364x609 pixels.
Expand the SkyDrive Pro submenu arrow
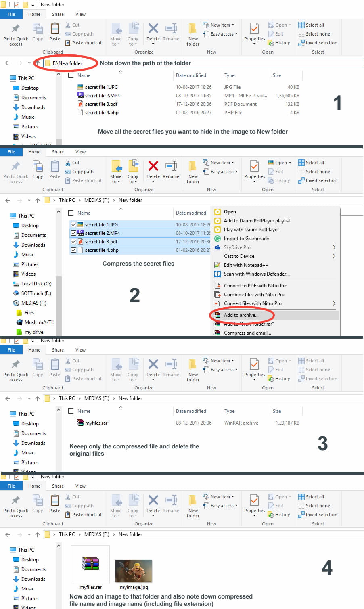pyautogui.click(x=334, y=247)
